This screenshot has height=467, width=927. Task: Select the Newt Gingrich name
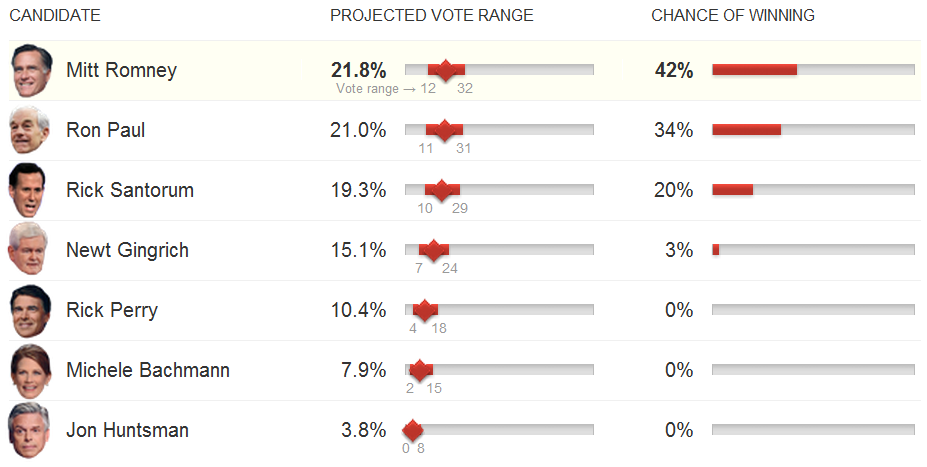[127, 250]
